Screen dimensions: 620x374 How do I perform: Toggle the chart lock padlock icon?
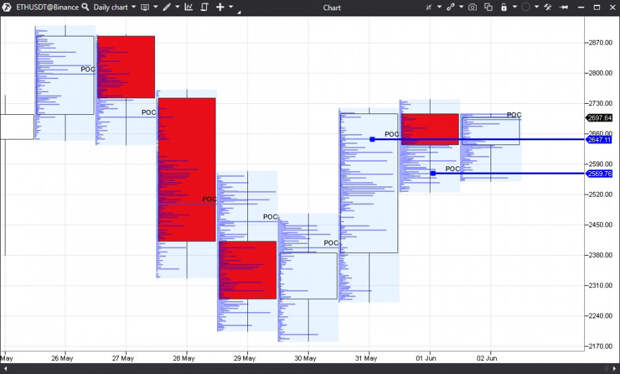click(x=504, y=7)
